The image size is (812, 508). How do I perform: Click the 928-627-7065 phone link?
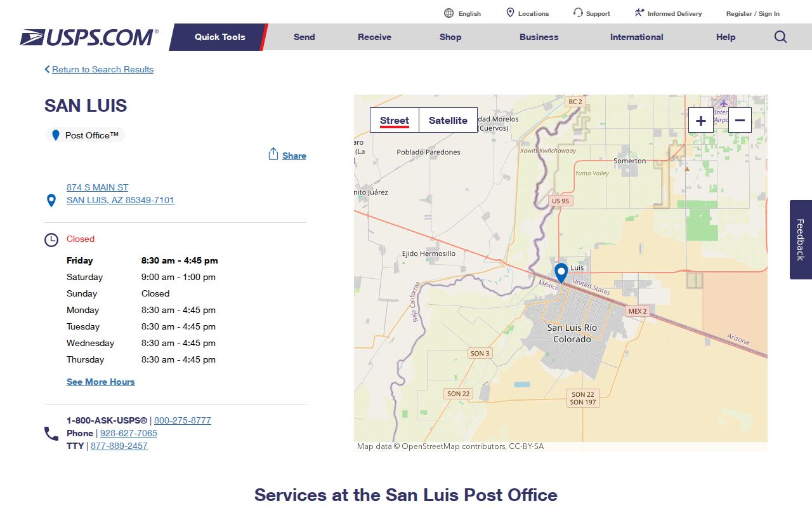pyautogui.click(x=129, y=433)
